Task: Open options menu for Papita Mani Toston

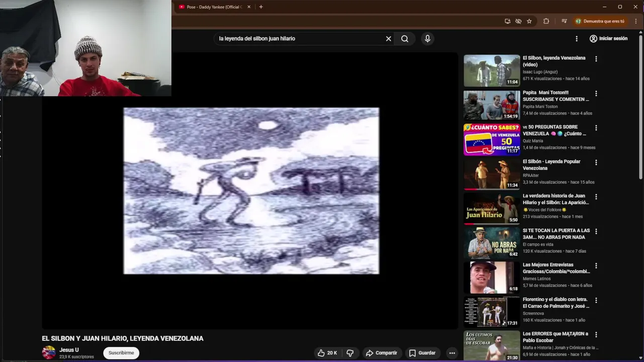Action: pos(596,94)
